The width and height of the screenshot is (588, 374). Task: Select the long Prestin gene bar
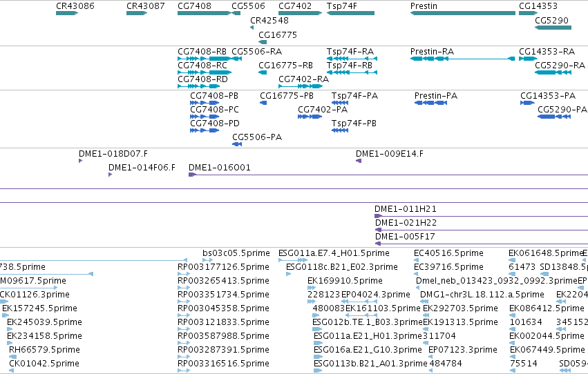[x=463, y=13]
